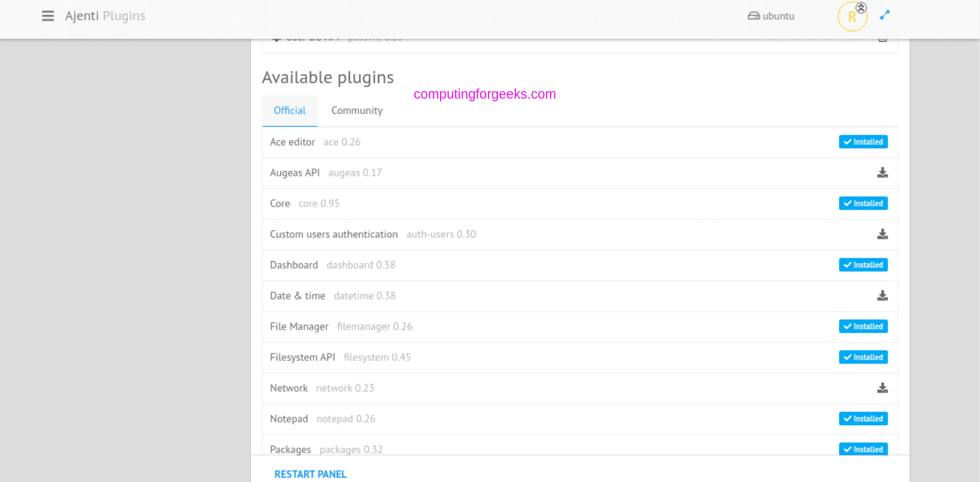The height and width of the screenshot is (482, 980).
Task: Click the 'filesystem 0.45' version text
Action: click(x=377, y=357)
